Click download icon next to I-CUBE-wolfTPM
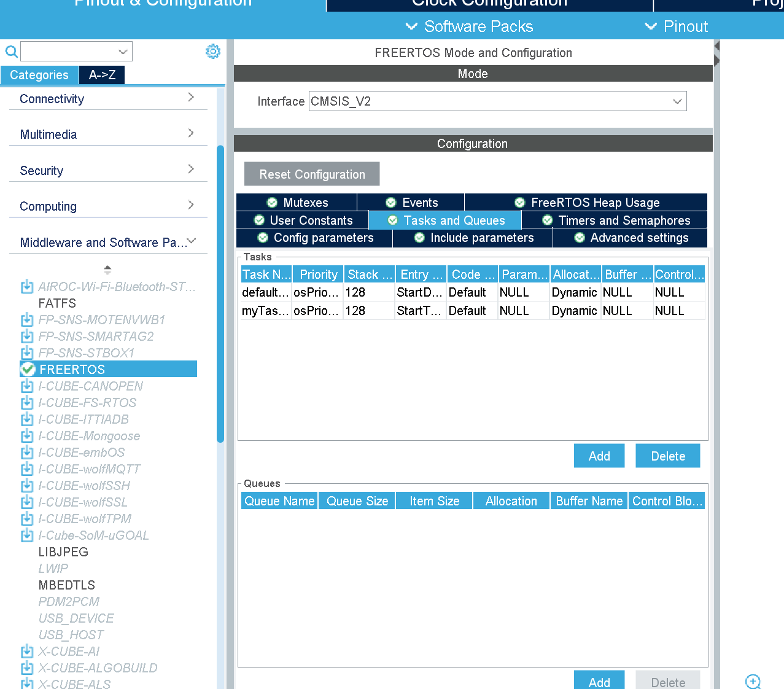Image resolution: width=784 pixels, height=689 pixels. click(27, 519)
